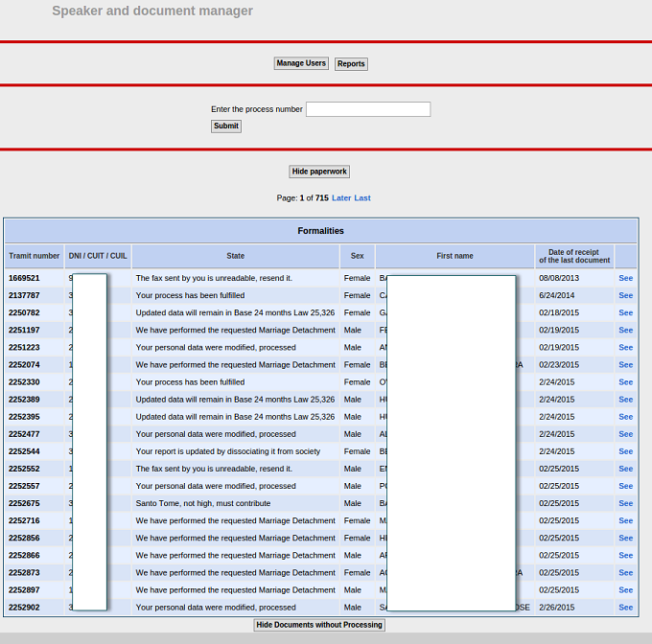
Task: View See link for tramit 2252902
Action: pos(625,608)
